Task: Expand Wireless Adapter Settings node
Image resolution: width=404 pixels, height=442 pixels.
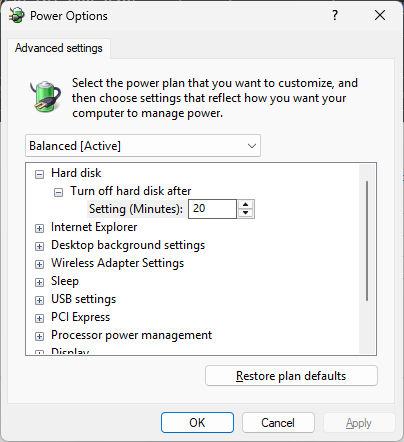Action: coord(39,264)
